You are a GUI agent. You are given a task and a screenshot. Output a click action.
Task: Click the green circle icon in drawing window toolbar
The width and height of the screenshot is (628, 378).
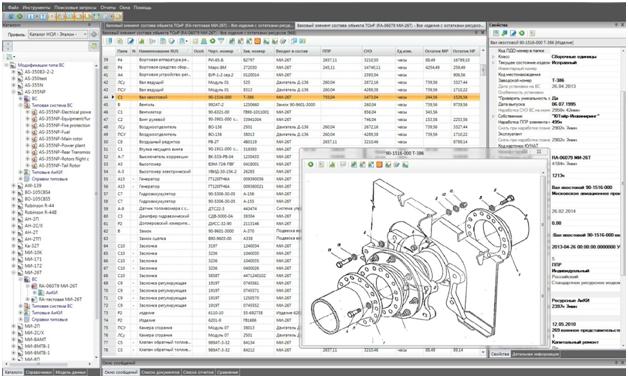(310, 165)
